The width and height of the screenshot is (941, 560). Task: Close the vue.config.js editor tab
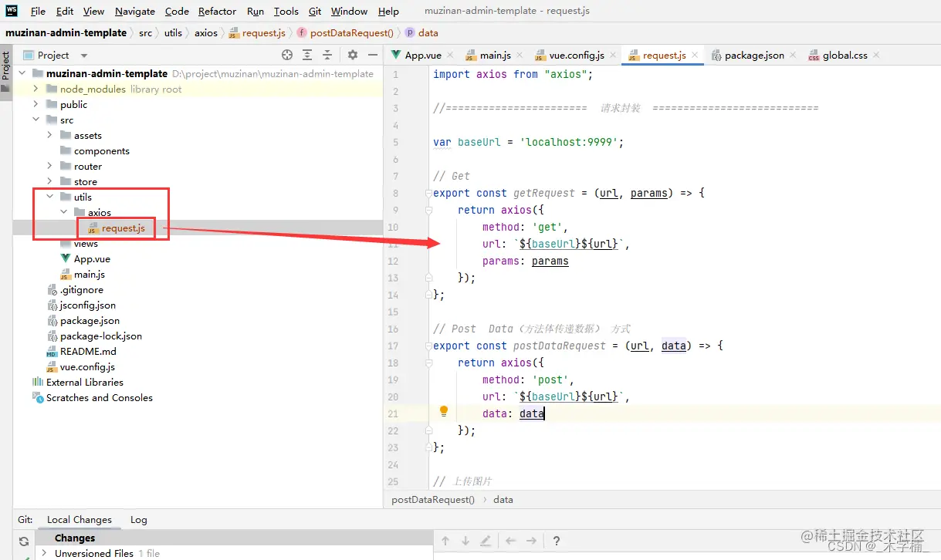[613, 56]
